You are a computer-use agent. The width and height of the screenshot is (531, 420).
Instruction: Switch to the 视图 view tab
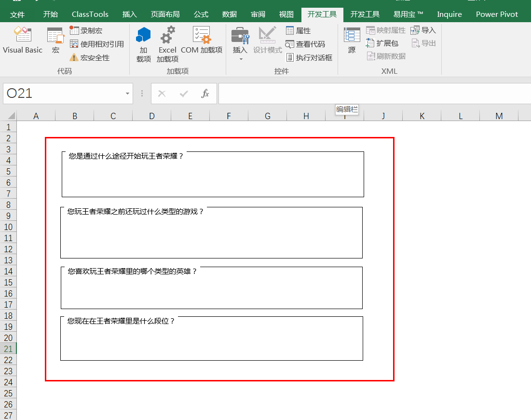(x=286, y=14)
